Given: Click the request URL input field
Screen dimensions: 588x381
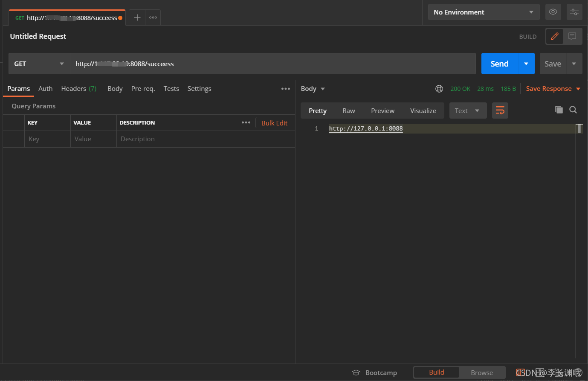Looking at the screenshot, I should pos(273,64).
